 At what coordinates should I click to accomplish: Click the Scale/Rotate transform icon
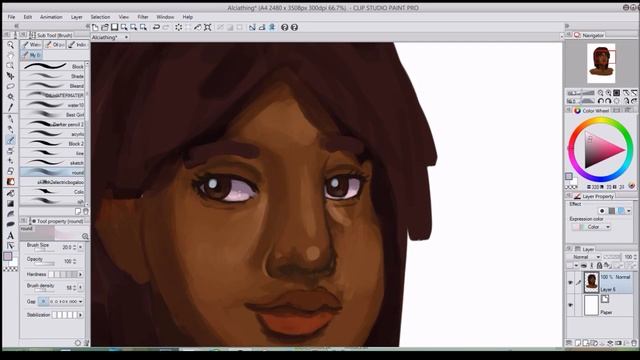coord(208,27)
